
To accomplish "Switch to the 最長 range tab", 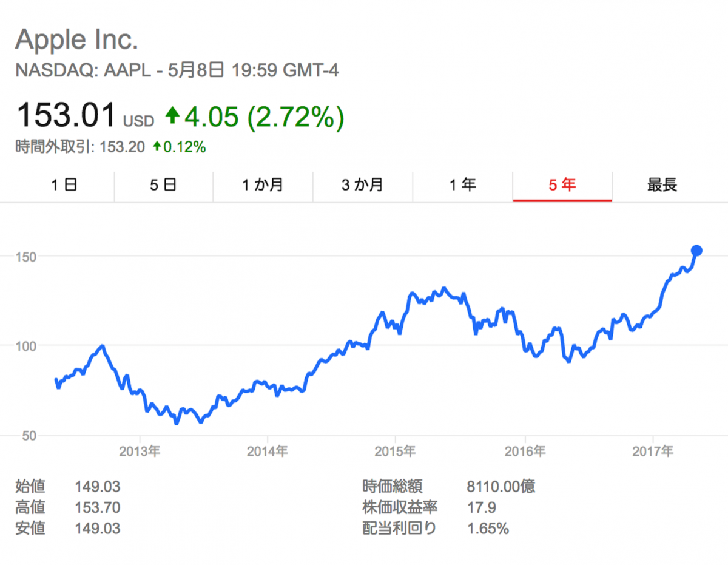I will click(662, 185).
